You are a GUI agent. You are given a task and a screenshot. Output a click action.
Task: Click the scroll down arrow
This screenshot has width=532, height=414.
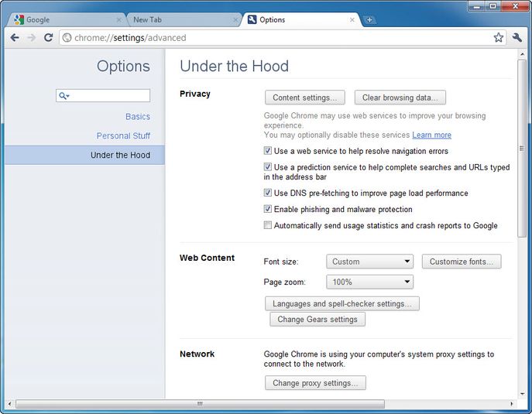point(522,394)
